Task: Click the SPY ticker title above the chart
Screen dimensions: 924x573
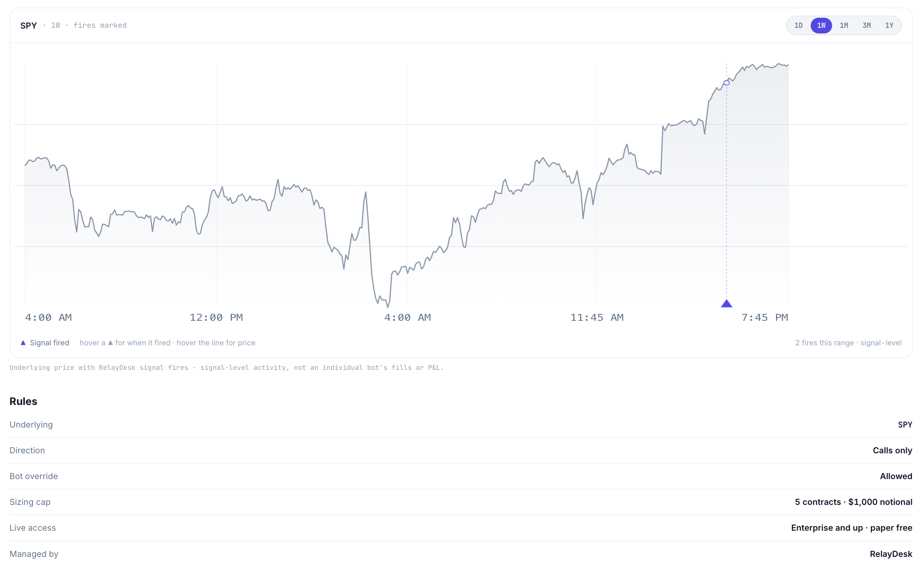Action: [x=29, y=25]
